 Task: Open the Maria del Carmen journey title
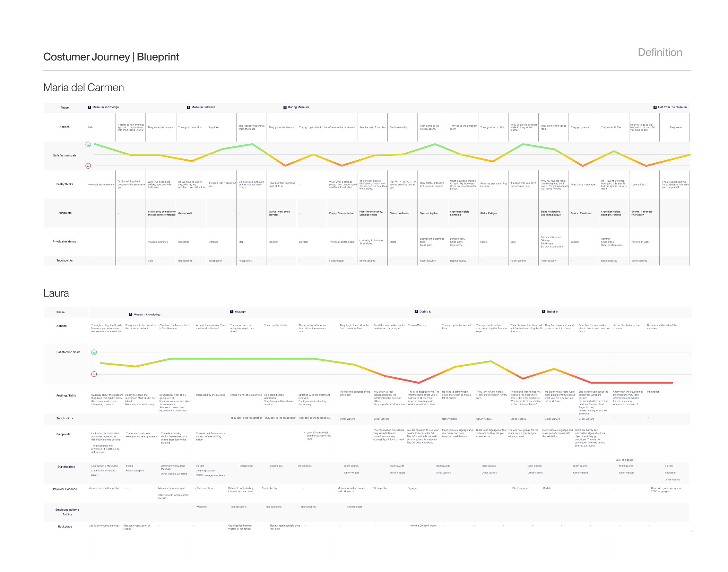click(84, 88)
